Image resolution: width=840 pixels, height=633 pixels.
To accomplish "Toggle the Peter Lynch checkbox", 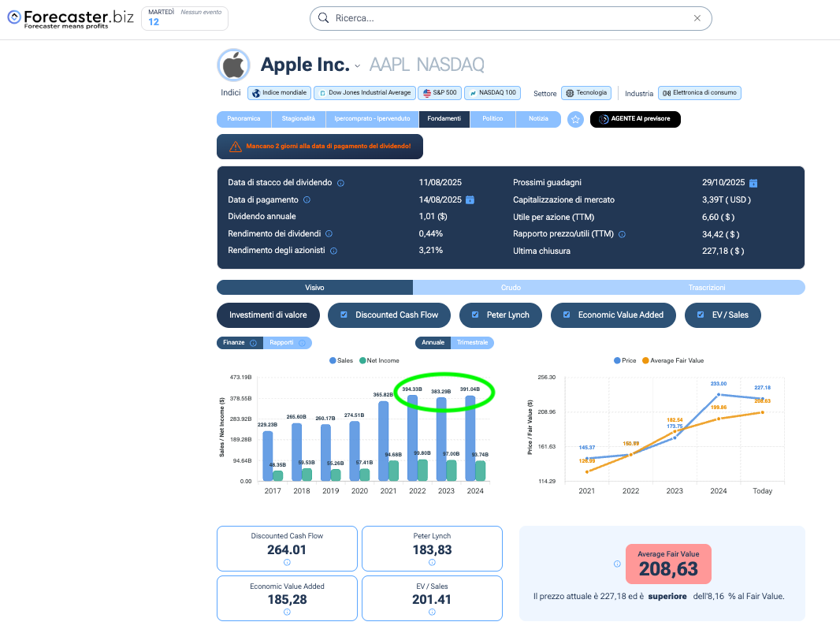I will coord(475,315).
